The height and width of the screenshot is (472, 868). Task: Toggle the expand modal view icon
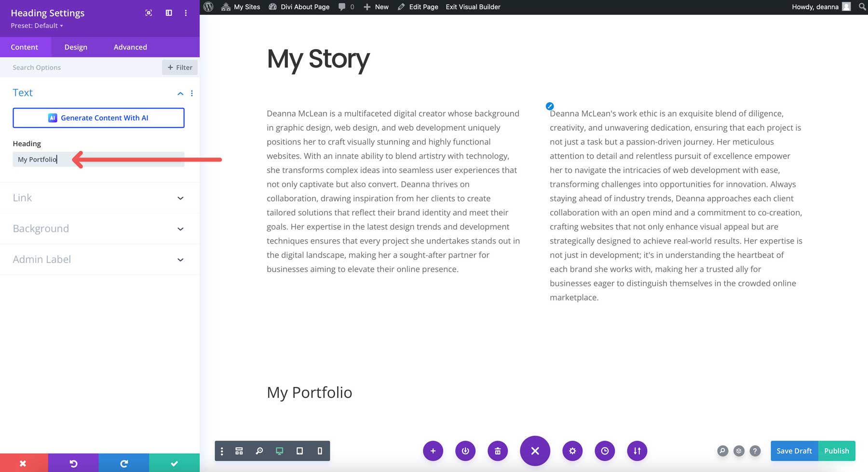click(x=148, y=13)
